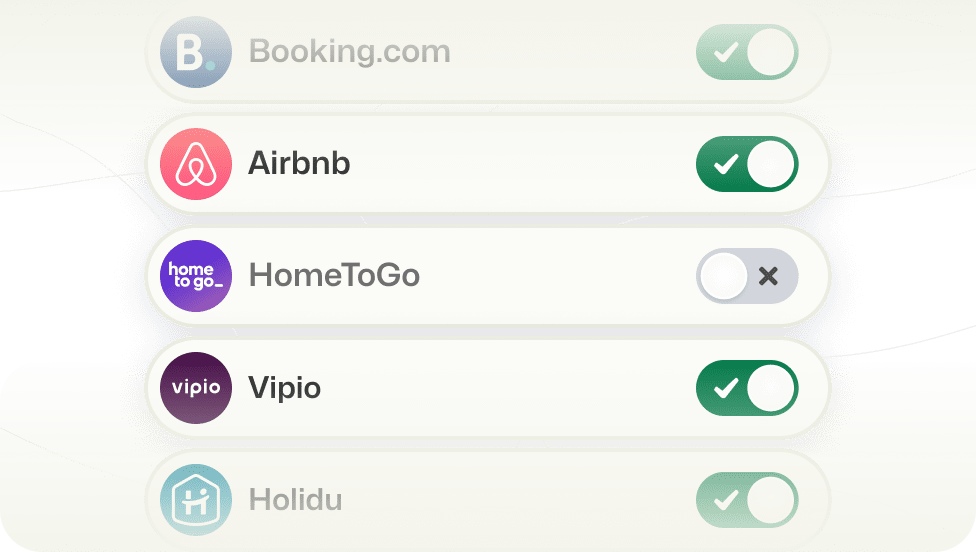
Task: Click the HomeToGo text label
Action: 334,276
